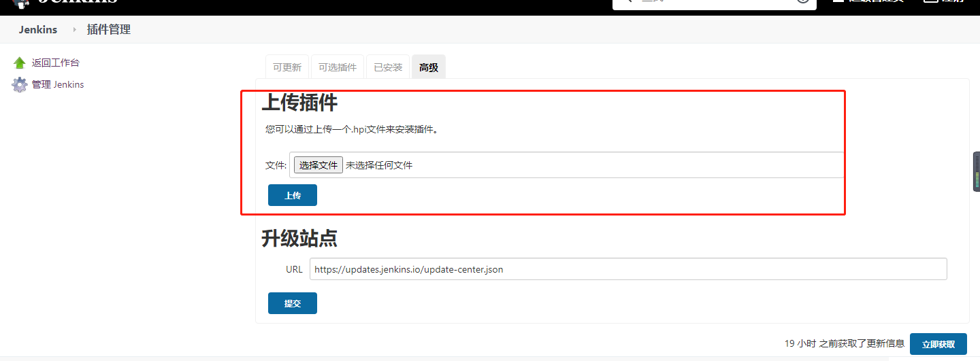Switch to the 已安装 tab
980x361 pixels.
coord(388,67)
